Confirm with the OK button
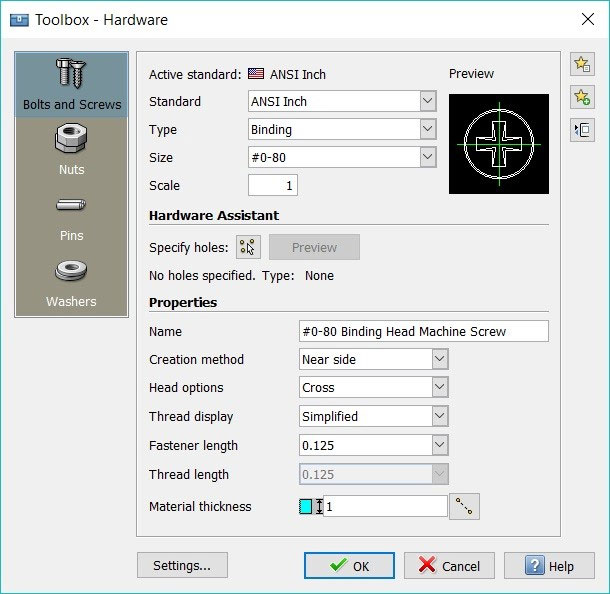This screenshot has height=594, width=610. pyautogui.click(x=349, y=565)
